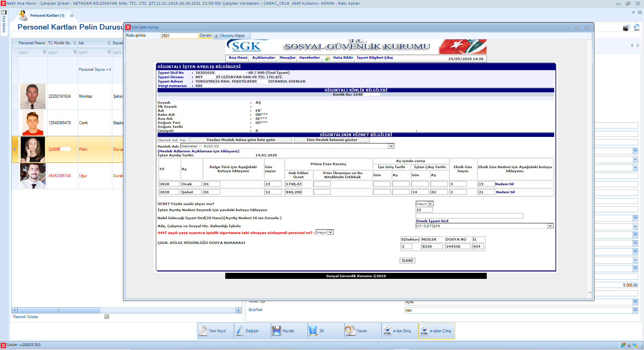Click the Ana Menü sidebar panel icon

point(4,12)
